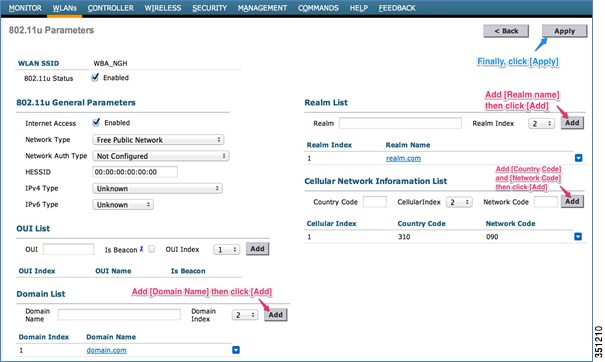The height and width of the screenshot is (362, 605).
Task: Open the Domain Index dropdown
Action: (245, 315)
